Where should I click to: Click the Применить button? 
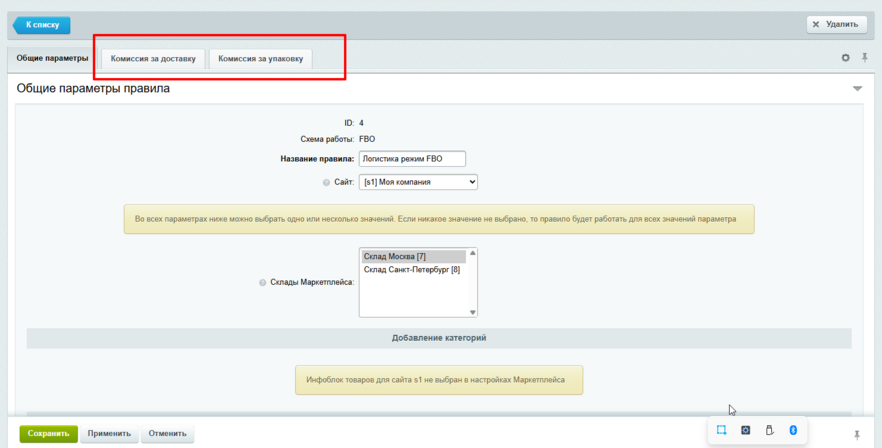click(x=109, y=434)
